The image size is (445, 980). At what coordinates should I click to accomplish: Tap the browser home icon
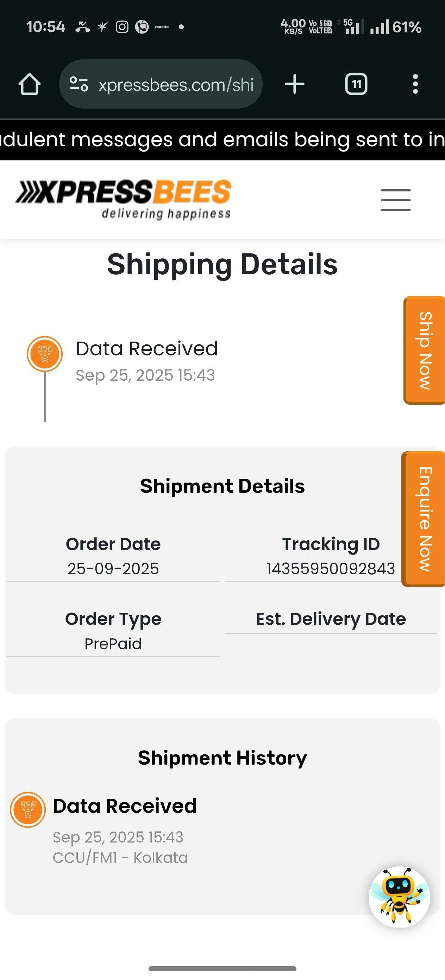(x=29, y=84)
